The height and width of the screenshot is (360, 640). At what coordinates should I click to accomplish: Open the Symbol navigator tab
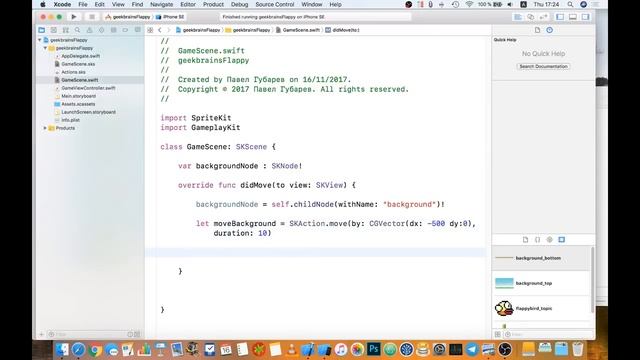(x=65, y=30)
